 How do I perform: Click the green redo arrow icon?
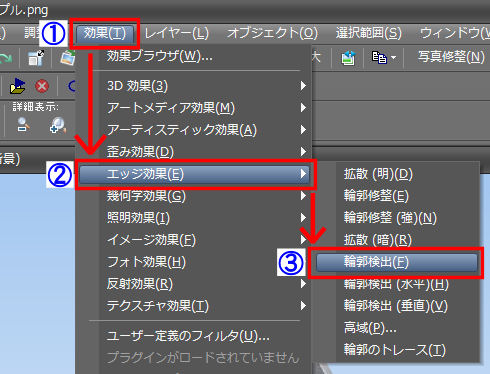[6, 58]
